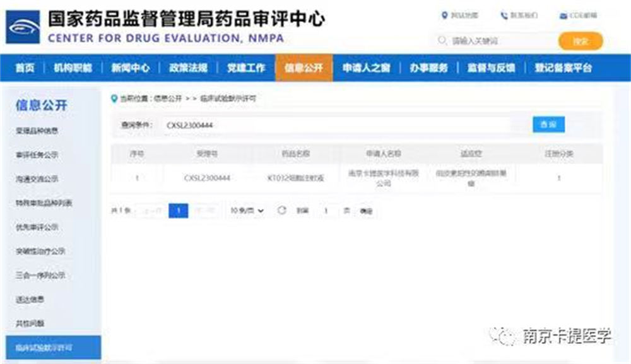Click the 受理号 column header
The height and width of the screenshot is (364, 631).
(207, 153)
